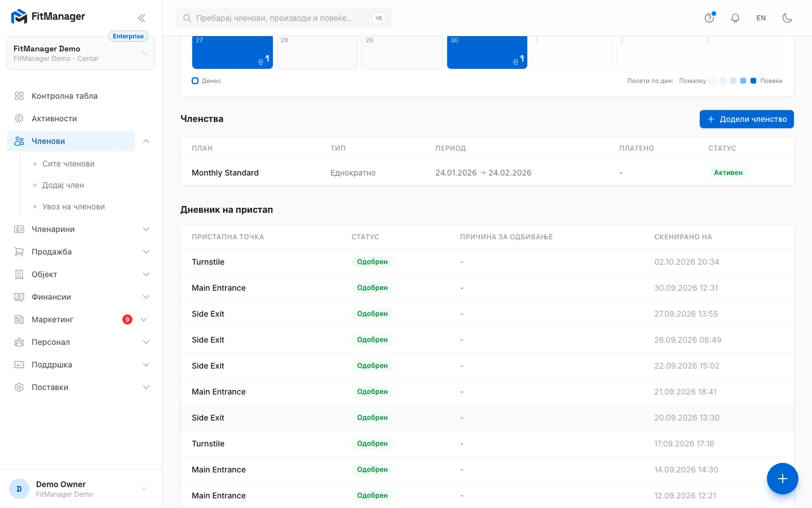Click the Финансии money icon

[19, 297]
